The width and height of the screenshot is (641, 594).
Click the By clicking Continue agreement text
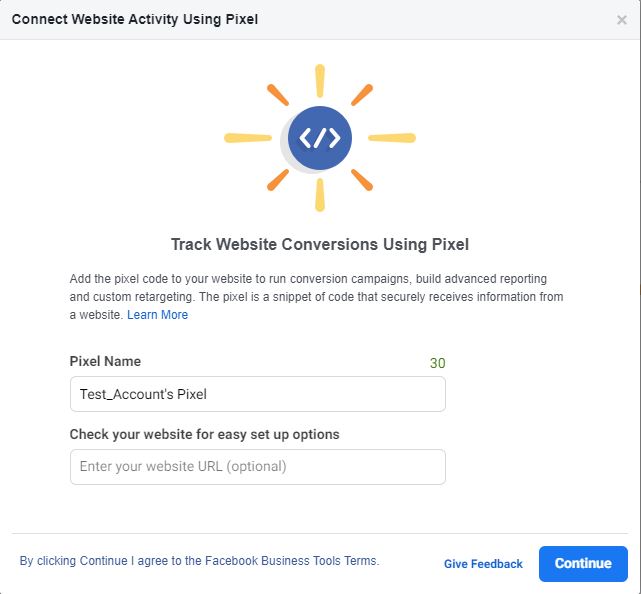pyautogui.click(x=199, y=560)
